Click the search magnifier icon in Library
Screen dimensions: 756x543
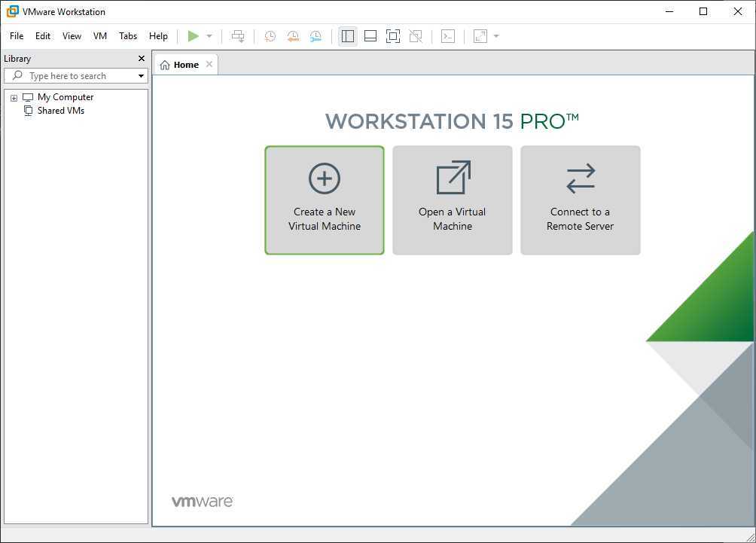click(17, 75)
